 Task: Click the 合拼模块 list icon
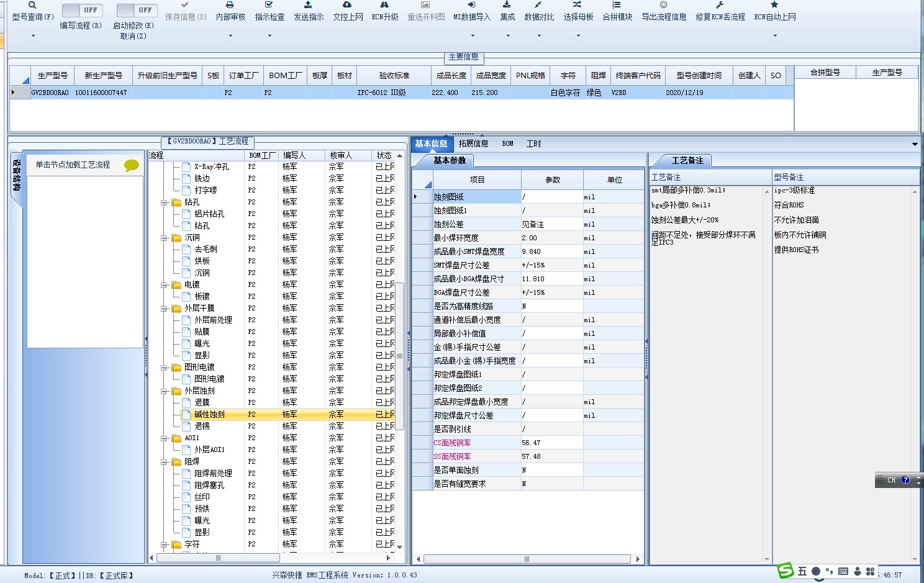pos(617,4)
